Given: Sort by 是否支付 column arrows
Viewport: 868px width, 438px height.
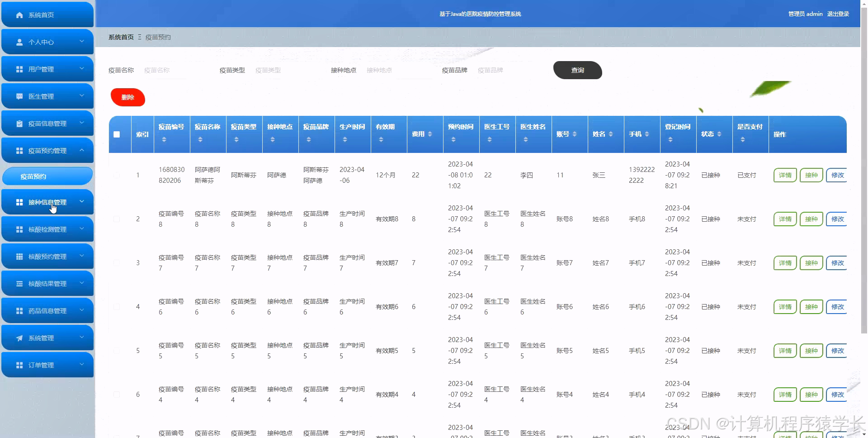Looking at the screenshot, I should [743, 140].
